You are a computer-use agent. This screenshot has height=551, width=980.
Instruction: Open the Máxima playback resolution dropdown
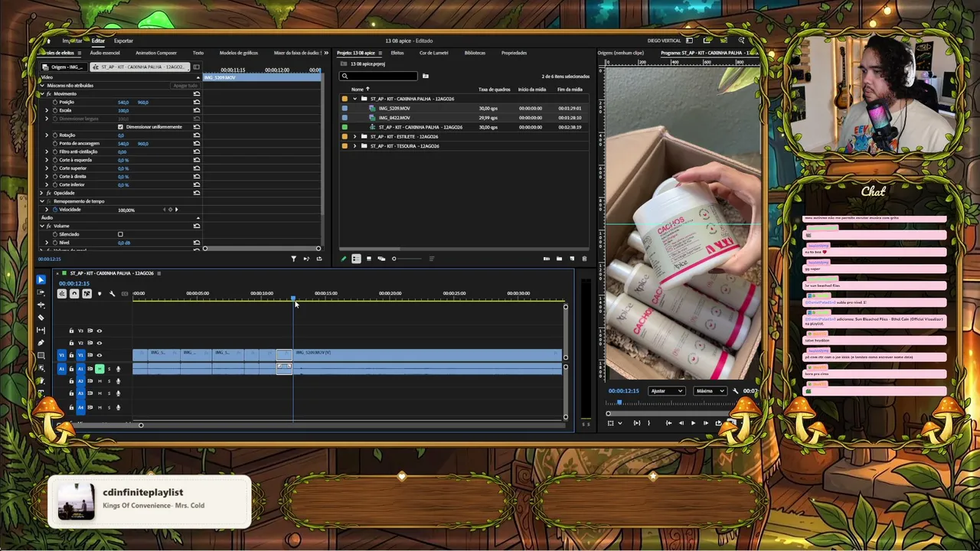[710, 391]
